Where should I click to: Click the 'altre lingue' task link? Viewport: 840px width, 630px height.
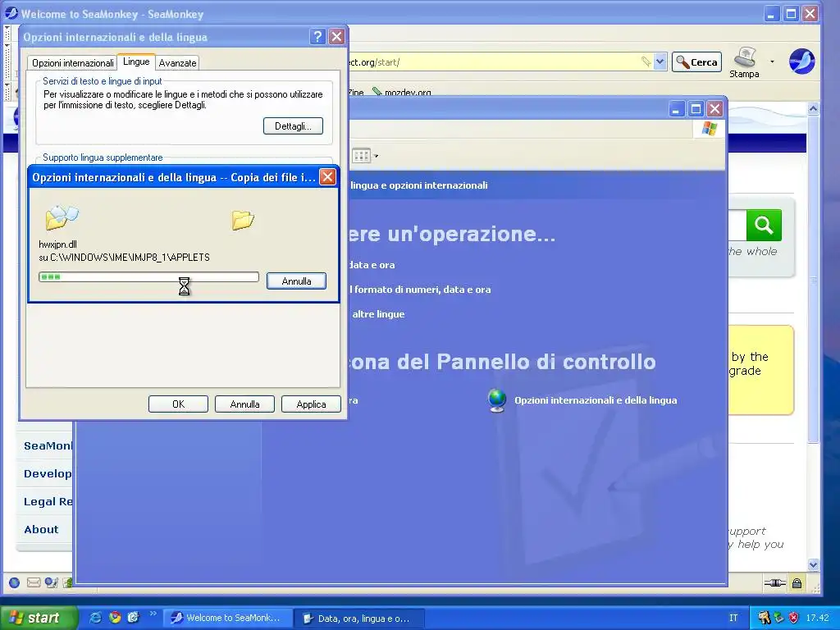(378, 314)
